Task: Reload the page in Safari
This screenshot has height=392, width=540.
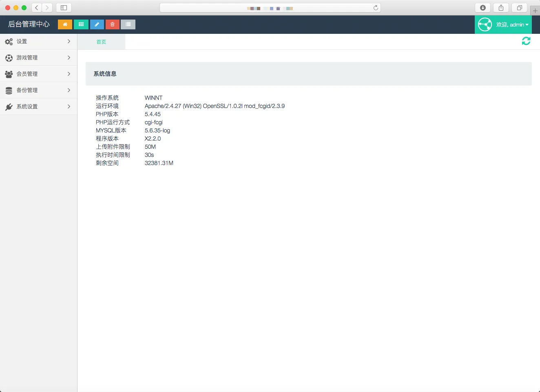Action: (376, 8)
